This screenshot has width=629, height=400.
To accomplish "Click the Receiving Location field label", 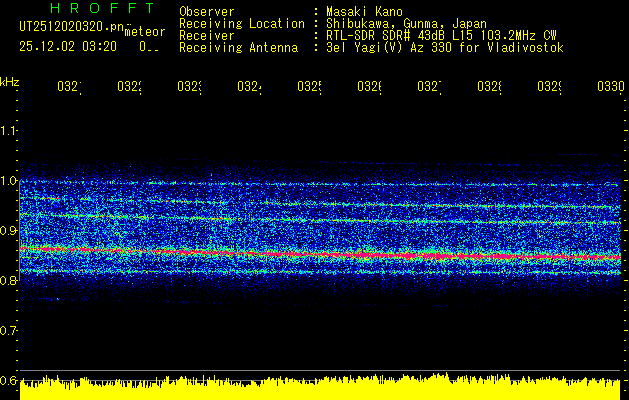I will point(241,23).
